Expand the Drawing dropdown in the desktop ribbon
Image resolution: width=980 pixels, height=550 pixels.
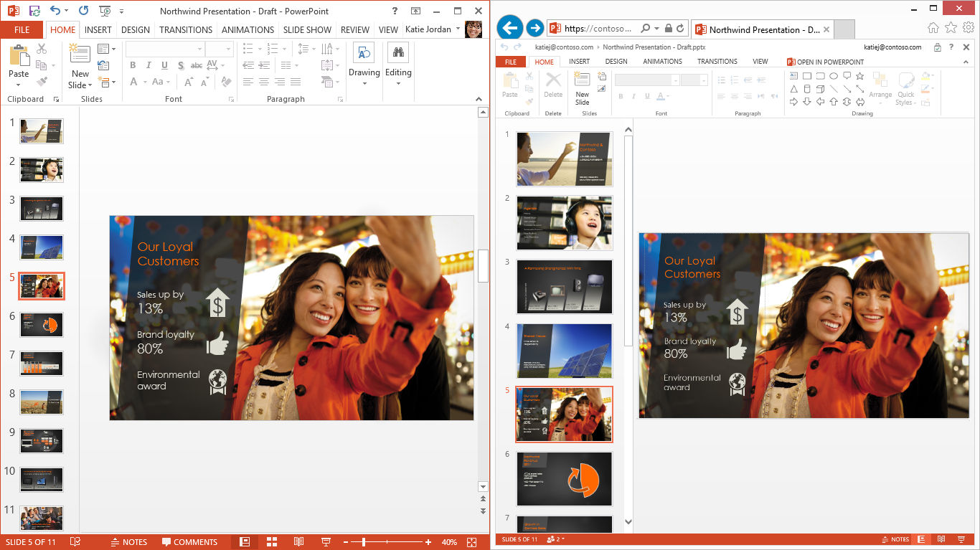[x=364, y=83]
